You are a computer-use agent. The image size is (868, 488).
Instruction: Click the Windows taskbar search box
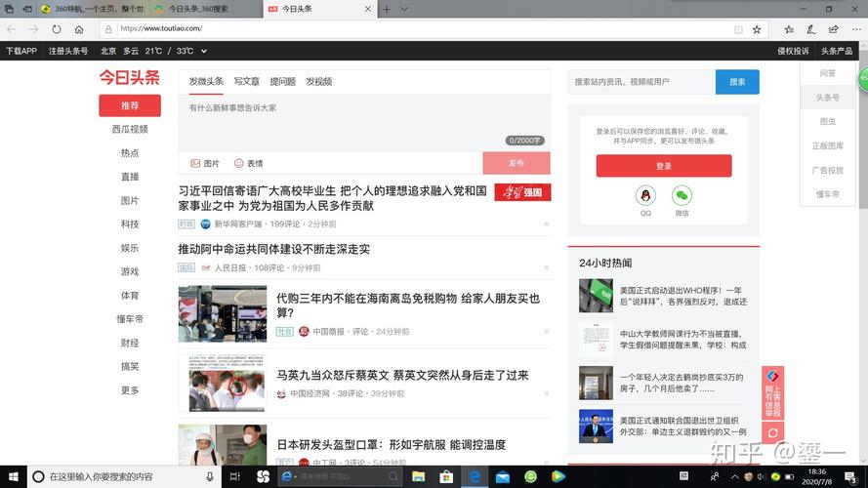tap(124, 476)
